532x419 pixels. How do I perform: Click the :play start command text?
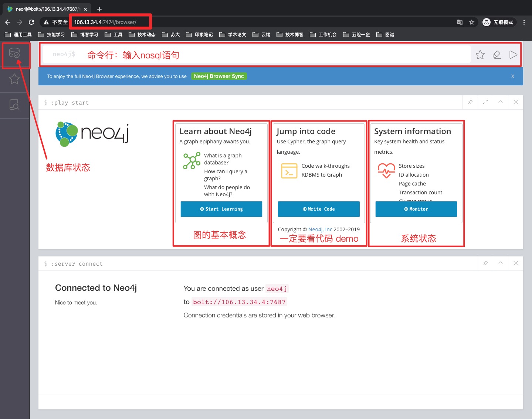click(x=70, y=103)
